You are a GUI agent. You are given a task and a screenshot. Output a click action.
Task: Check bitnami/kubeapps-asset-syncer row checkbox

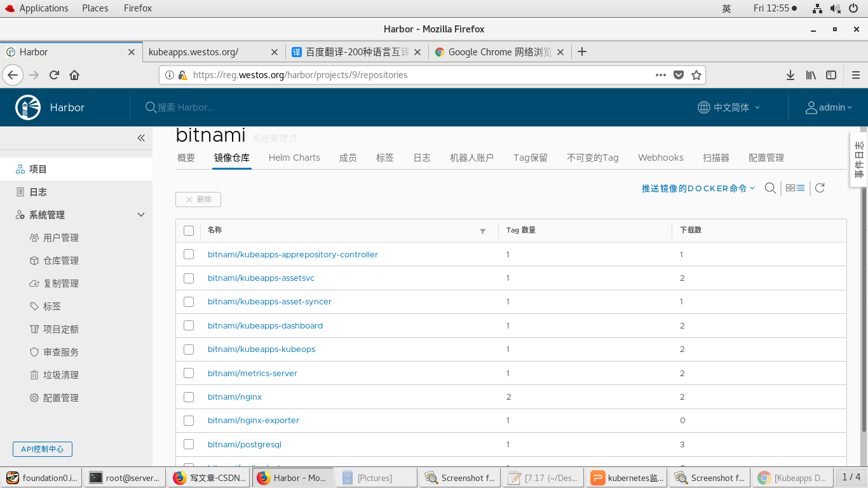tap(189, 301)
